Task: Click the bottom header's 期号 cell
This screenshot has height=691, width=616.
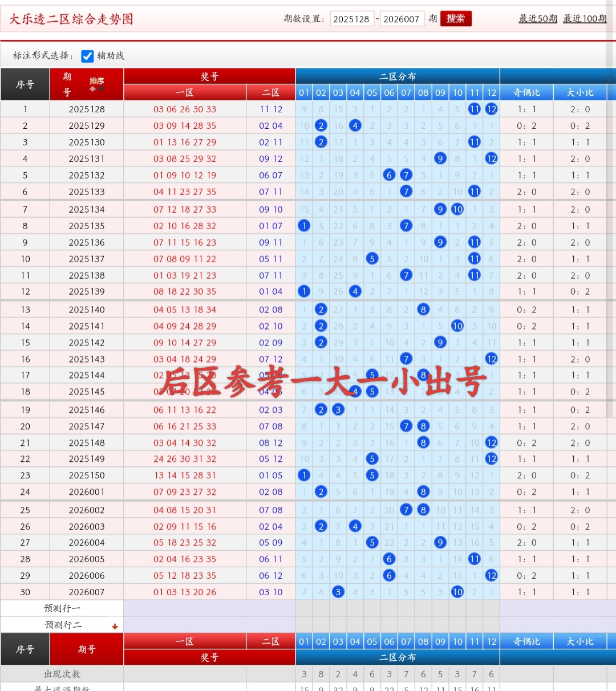Action: coord(87,649)
